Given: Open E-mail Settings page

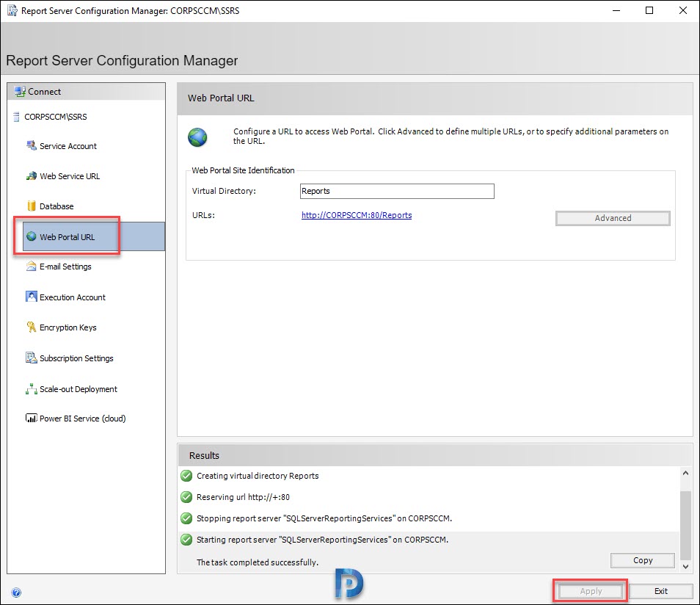Looking at the screenshot, I should (x=65, y=267).
